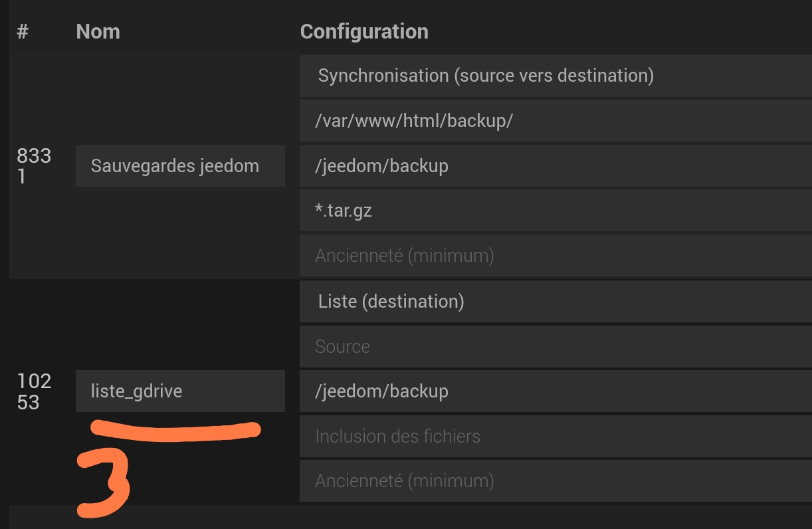Edit the /var/www/html/backup/ source path field
The height and width of the screenshot is (529, 812).
(556, 121)
